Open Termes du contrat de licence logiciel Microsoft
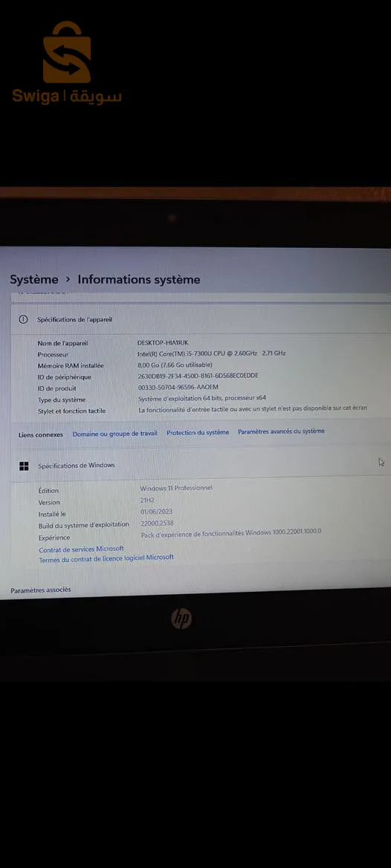 point(106,558)
